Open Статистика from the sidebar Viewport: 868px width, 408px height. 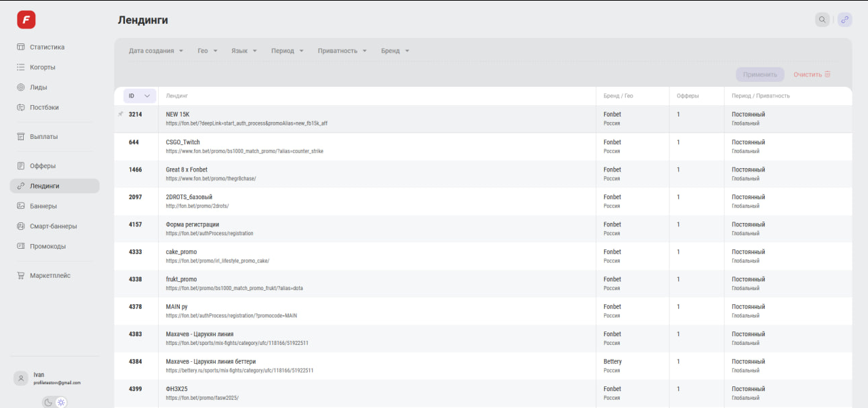click(x=47, y=47)
